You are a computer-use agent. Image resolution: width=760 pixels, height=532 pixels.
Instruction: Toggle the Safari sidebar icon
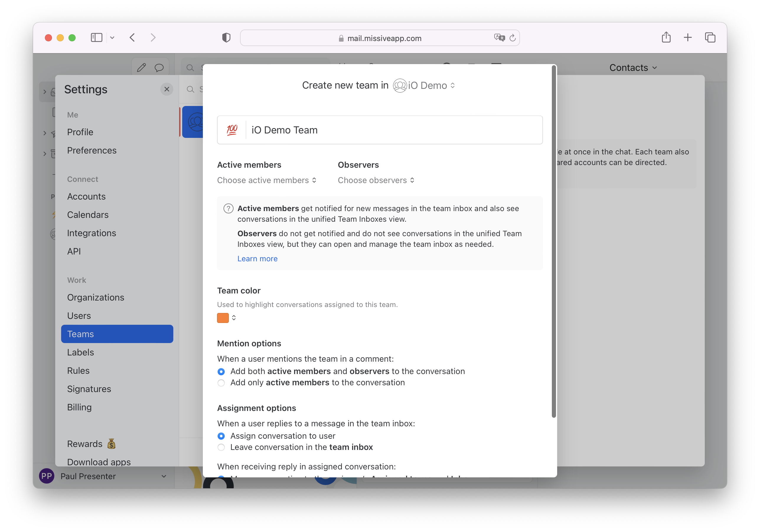click(97, 37)
